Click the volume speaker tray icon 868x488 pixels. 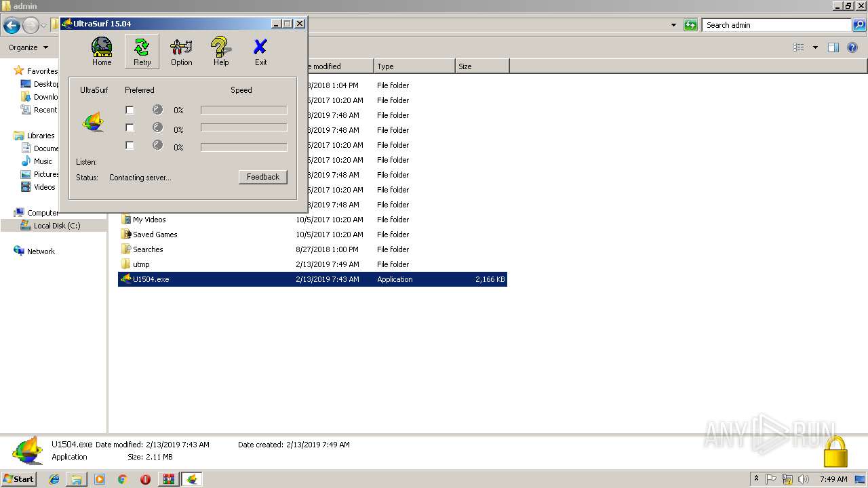[804, 479]
